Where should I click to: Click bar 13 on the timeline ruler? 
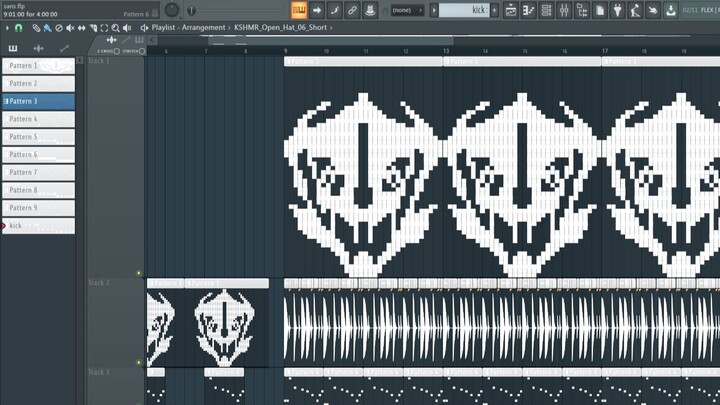click(446, 51)
